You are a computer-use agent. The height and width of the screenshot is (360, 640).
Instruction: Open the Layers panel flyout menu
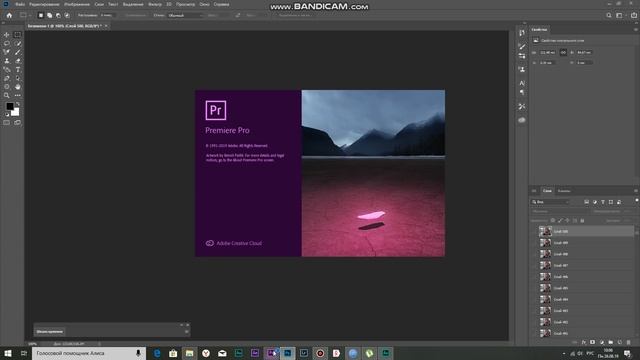(636, 191)
